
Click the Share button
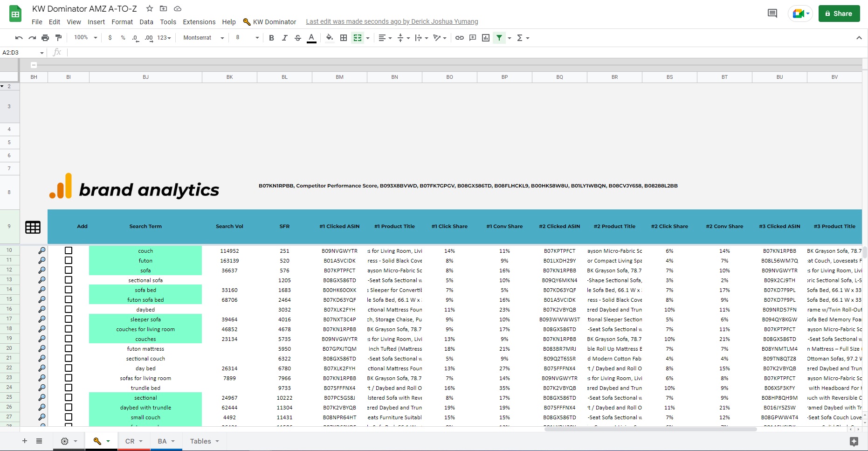click(x=839, y=14)
